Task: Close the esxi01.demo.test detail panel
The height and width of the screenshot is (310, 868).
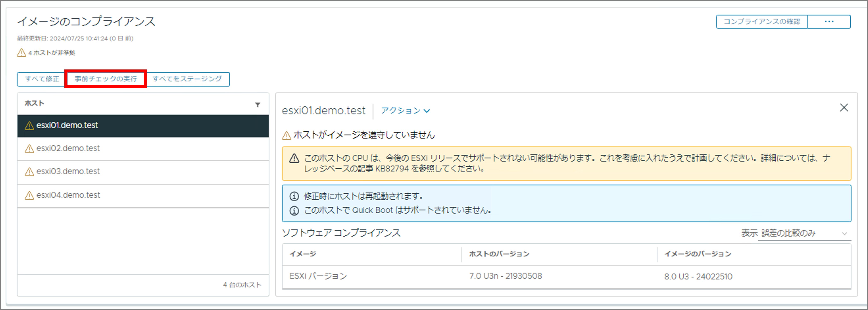Action: tap(844, 108)
